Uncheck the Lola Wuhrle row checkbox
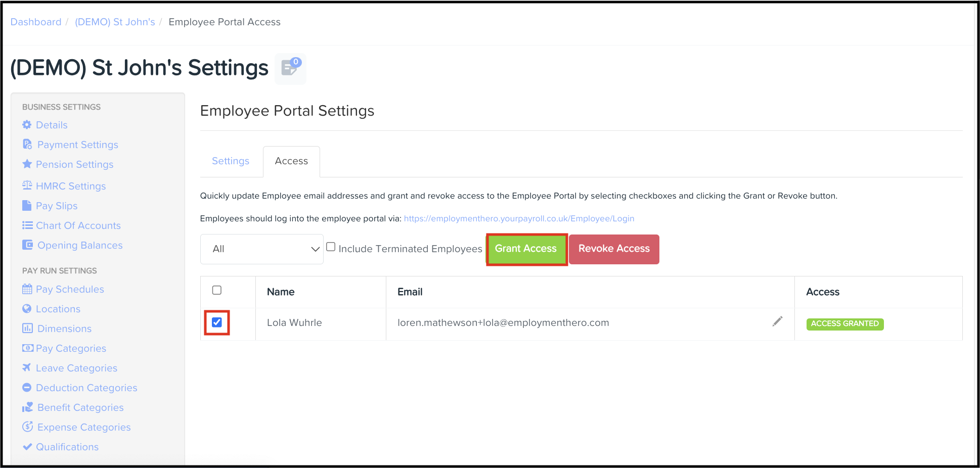This screenshot has width=980, height=468. tap(217, 322)
